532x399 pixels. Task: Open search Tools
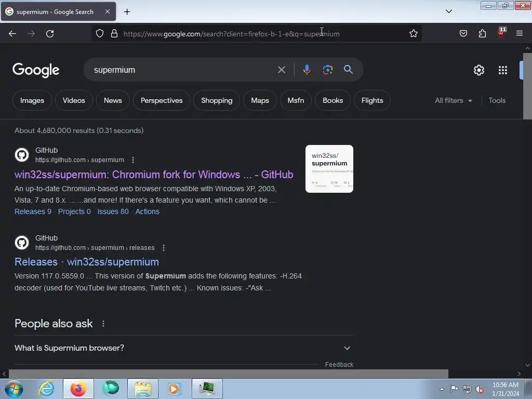497,100
